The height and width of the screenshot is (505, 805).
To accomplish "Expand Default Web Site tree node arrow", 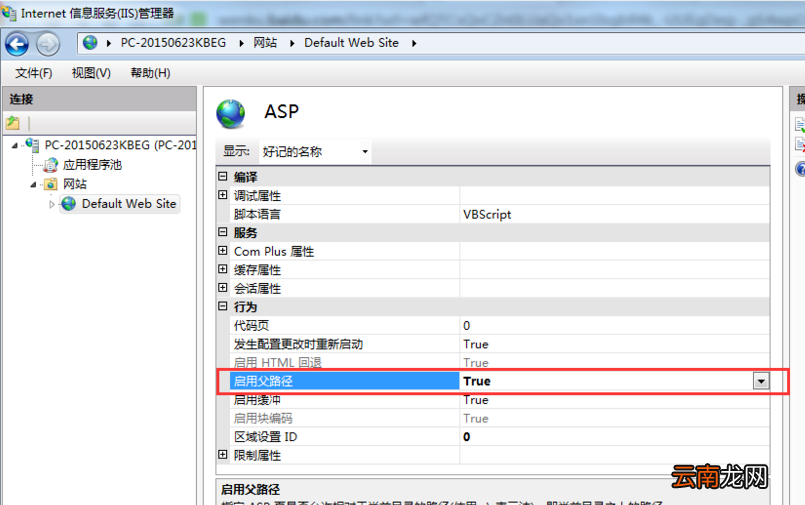I will (51, 204).
